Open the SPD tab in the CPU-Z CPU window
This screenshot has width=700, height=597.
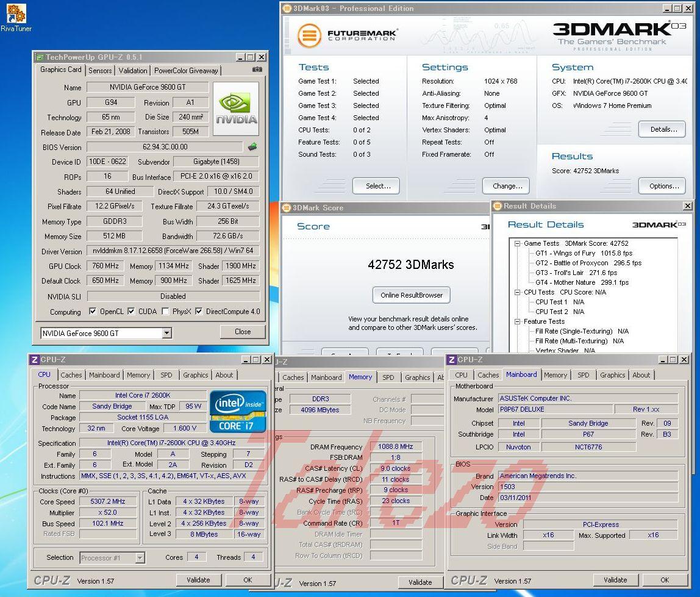[166, 375]
